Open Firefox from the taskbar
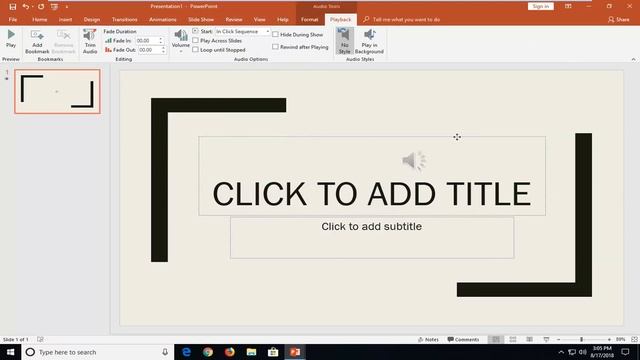Image resolution: width=640 pixels, height=360 pixels. (x=230, y=352)
